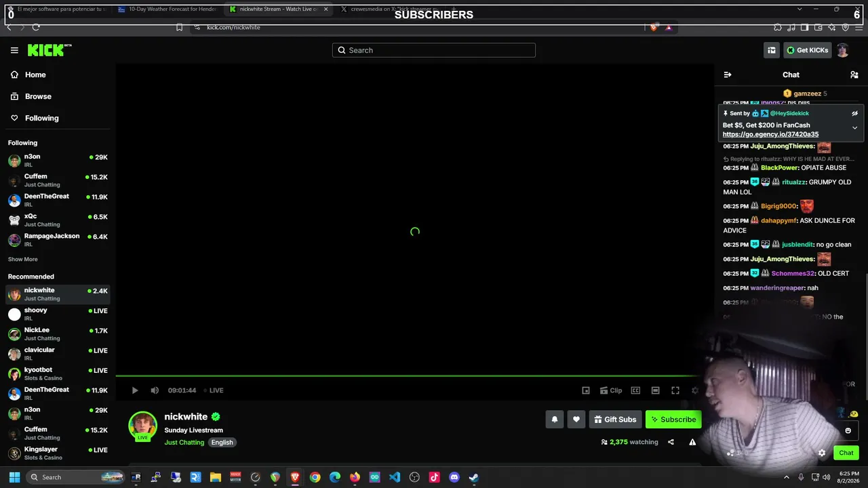The height and width of the screenshot is (488, 868).
Task: Click the Gift Subs button
Action: 615,420
